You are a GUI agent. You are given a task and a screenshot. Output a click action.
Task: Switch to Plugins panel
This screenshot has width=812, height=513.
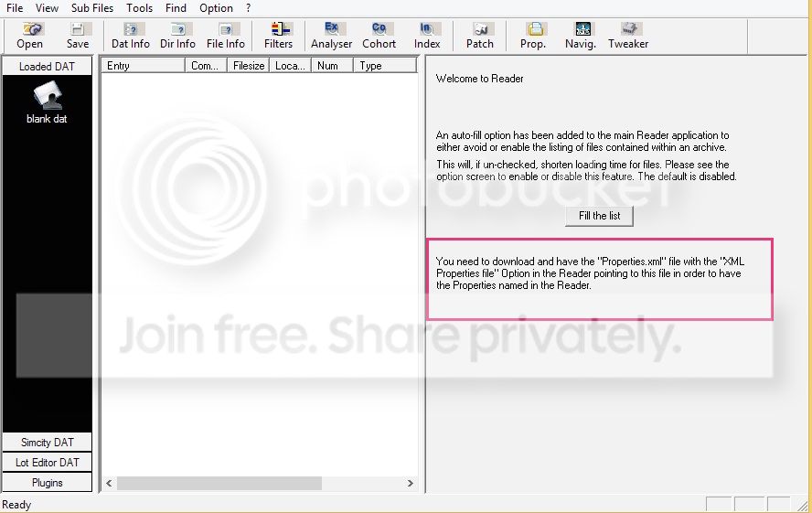point(48,483)
